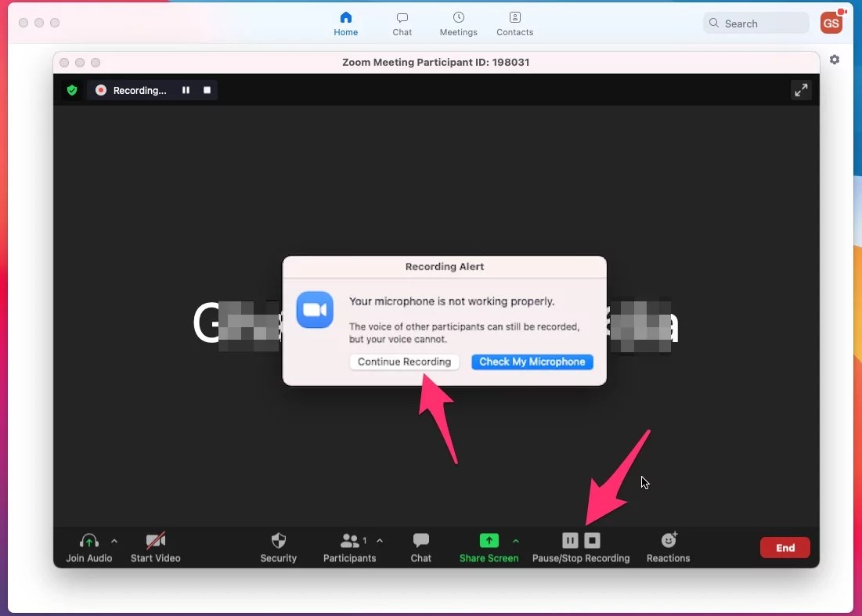Expand Participants options chevron
Viewport: 862px width, 616px height.
[380, 539]
